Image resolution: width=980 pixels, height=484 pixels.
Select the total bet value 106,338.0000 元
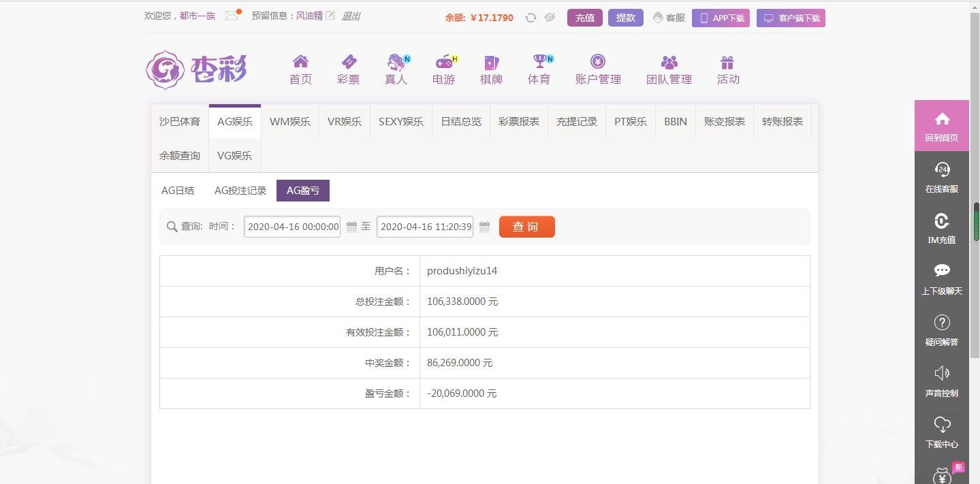click(462, 302)
